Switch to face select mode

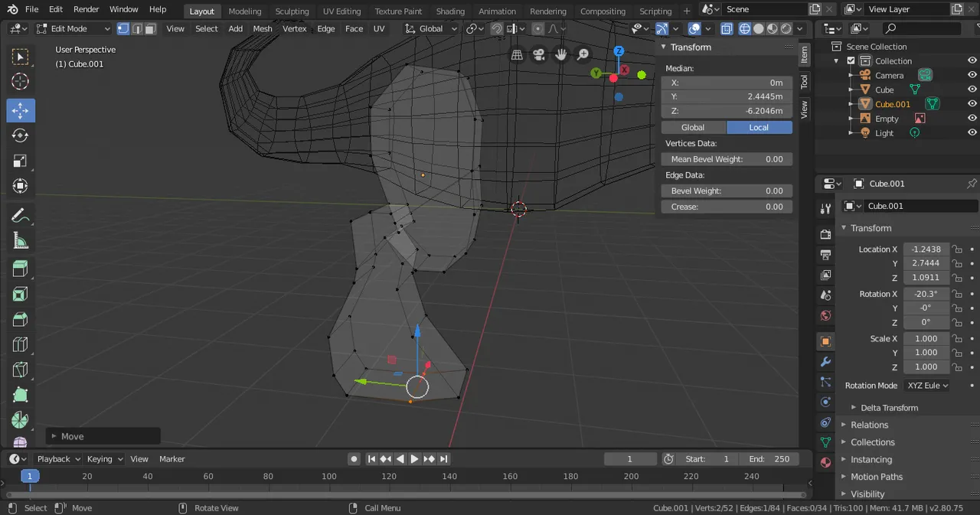(x=151, y=28)
